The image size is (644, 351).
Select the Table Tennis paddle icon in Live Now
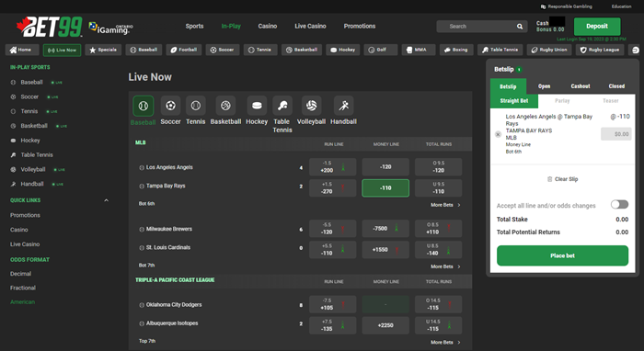point(282,106)
